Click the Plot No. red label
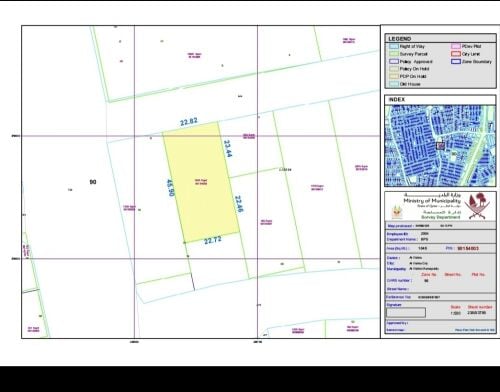The width and height of the screenshot is (500, 392). pyautogui.click(x=478, y=275)
